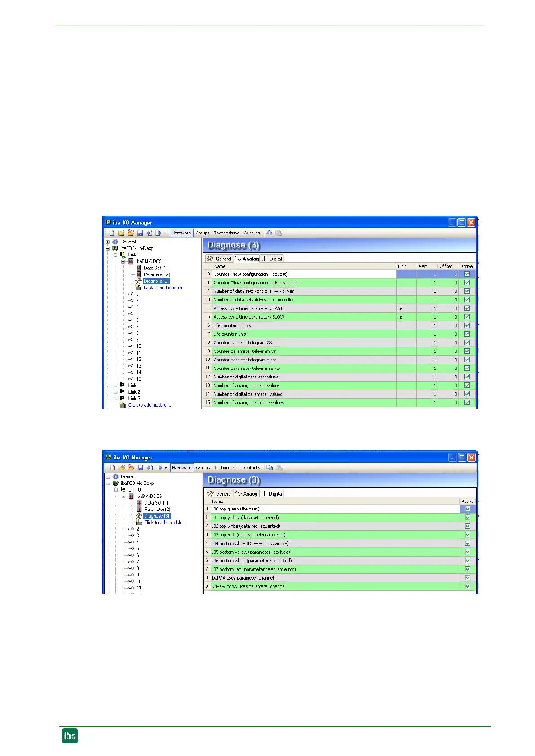Image resolution: width=535 pixels, height=756 pixels.
Task: Click Copy icon in Digital-tab window toolbar
Action: (x=269, y=468)
